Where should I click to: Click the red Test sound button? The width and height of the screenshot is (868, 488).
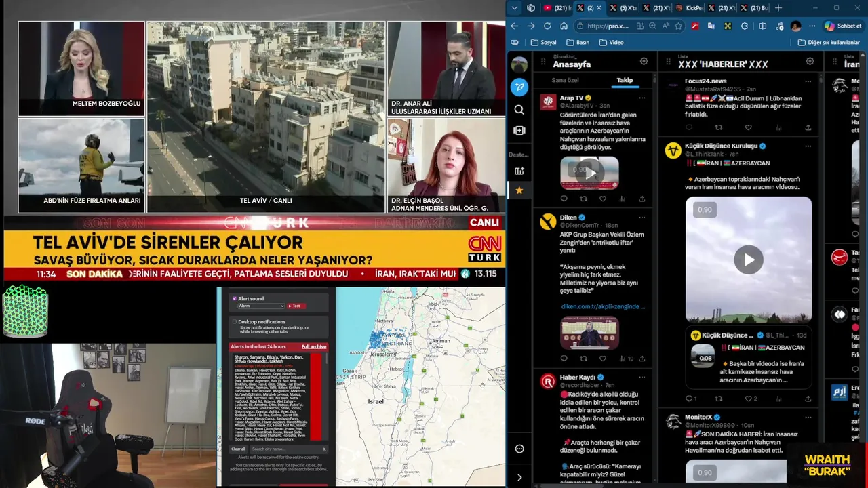(x=295, y=306)
